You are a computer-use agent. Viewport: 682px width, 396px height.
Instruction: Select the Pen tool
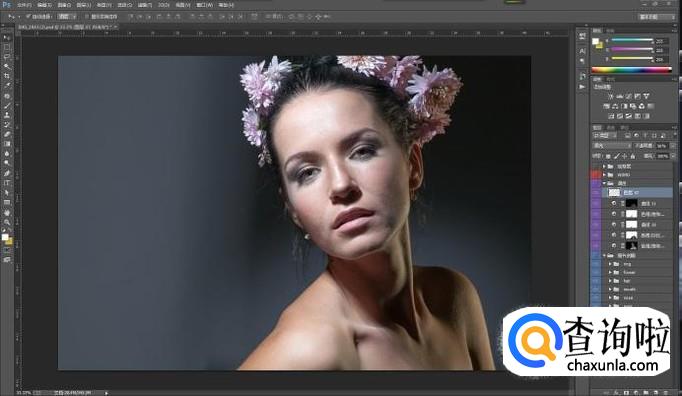tap(7, 174)
